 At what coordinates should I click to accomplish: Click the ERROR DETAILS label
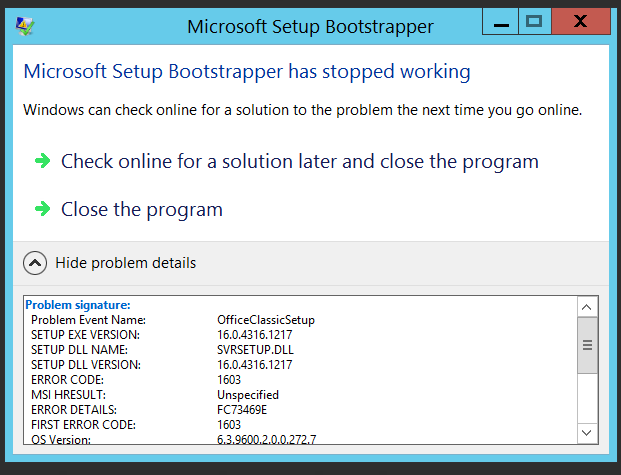point(74,410)
